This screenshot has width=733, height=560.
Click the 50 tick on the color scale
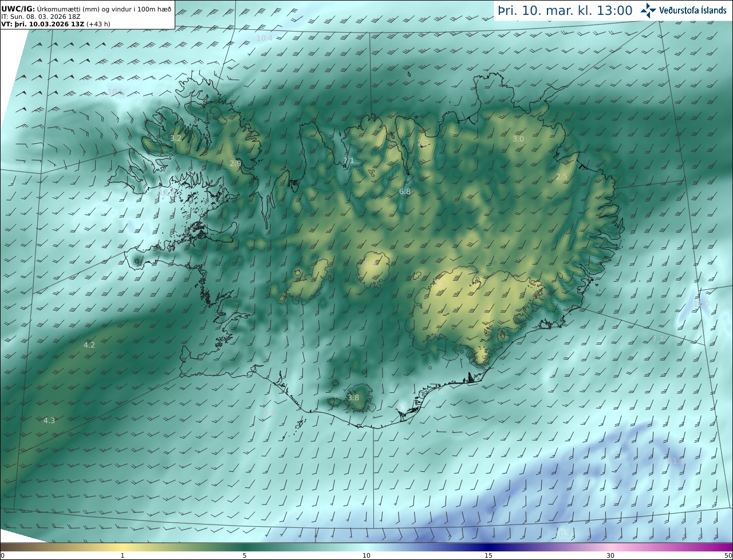coord(728,555)
